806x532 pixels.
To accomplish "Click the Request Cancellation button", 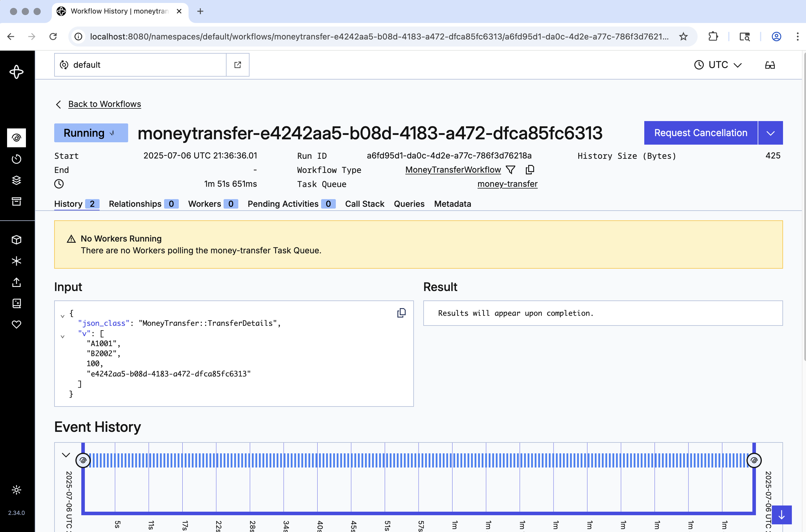I will (700, 133).
